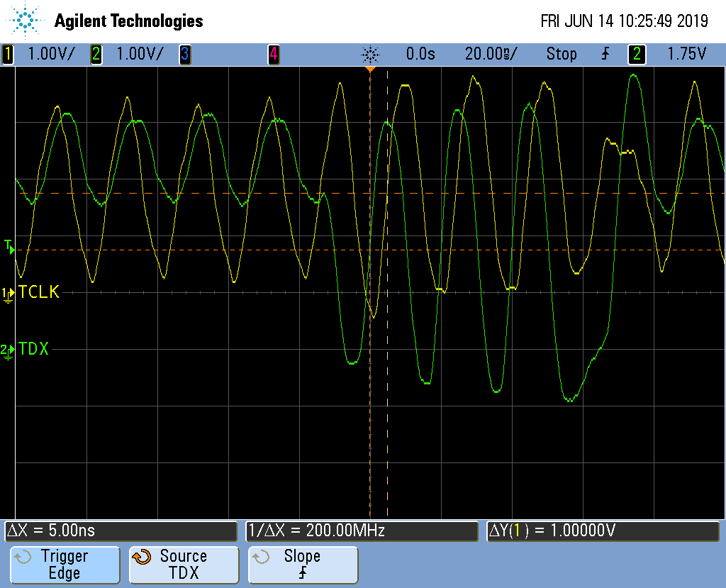Click the rising edge trigger symbol in the status bar
This screenshot has width=726, height=588.
pyautogui.click(x=605, y=54)
